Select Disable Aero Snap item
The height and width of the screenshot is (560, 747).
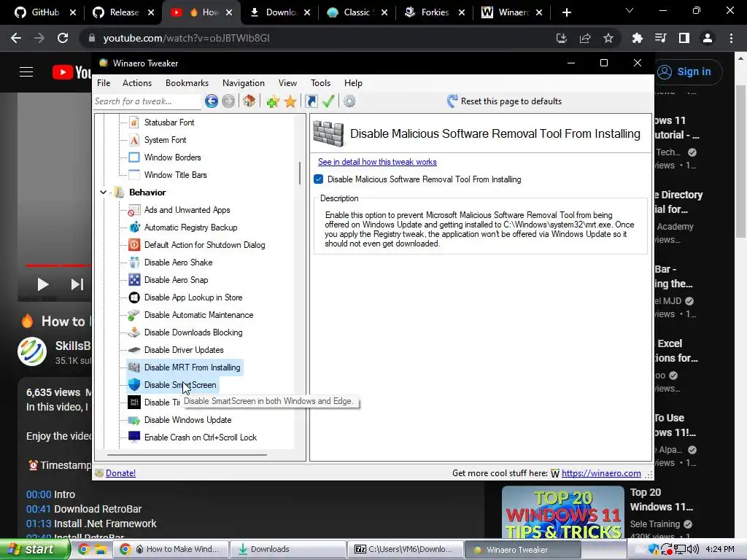(176, 280)
